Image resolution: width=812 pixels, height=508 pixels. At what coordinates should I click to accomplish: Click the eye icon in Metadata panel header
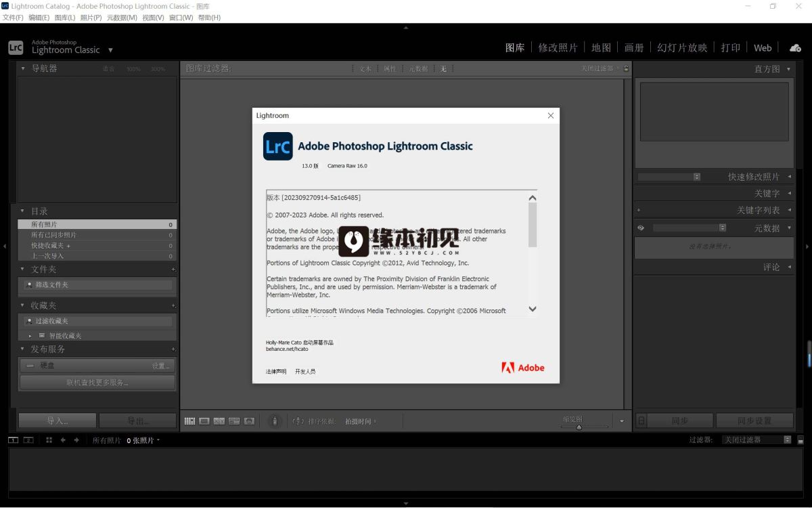click(x=640, y=228)
